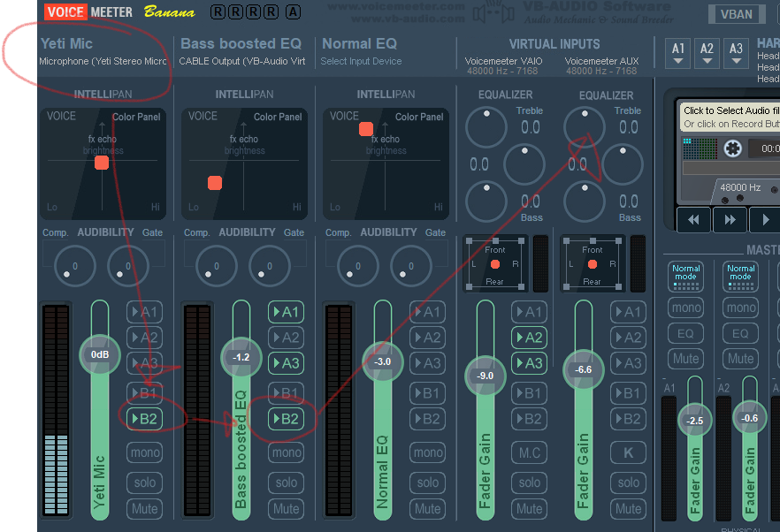Click the cassette recorder gear icon
780x532 pixels.
[x=732, y=148]
